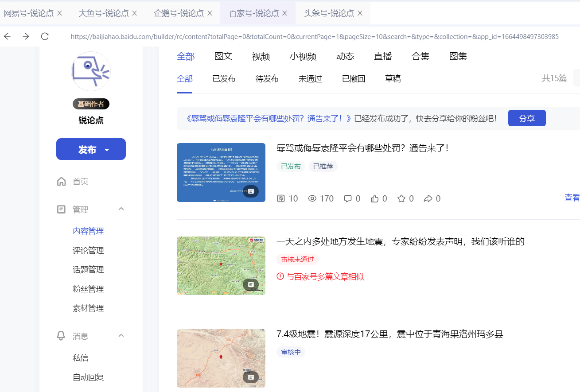Click the share arrow icon next to star

coord(428,198)
